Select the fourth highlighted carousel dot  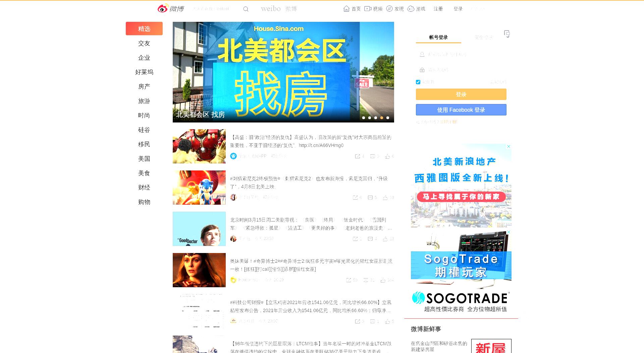(x=382, y=118)
